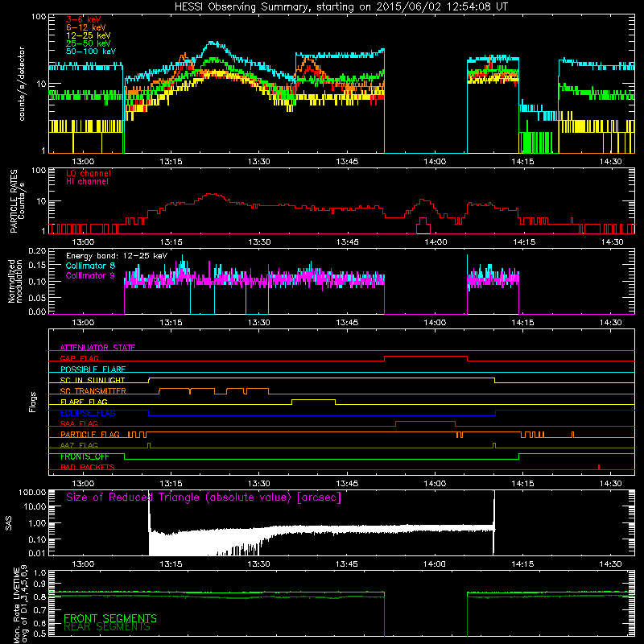
Task: Click the SAA FLAG label
Action: coord(79,423)
